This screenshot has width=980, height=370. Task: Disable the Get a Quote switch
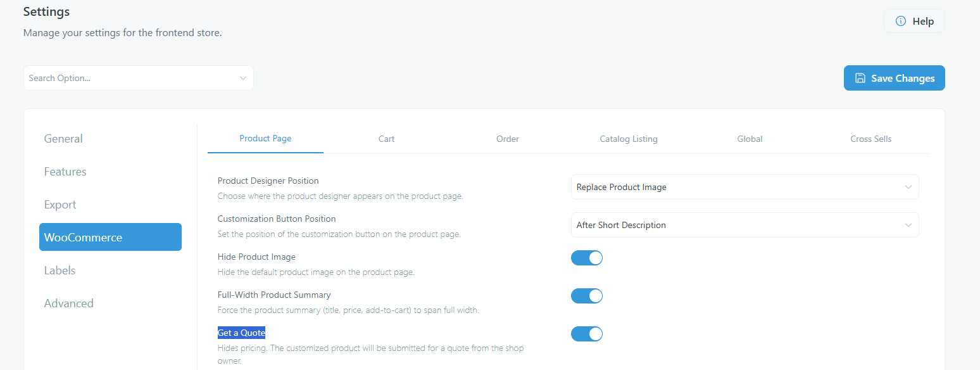pos(587,334)
